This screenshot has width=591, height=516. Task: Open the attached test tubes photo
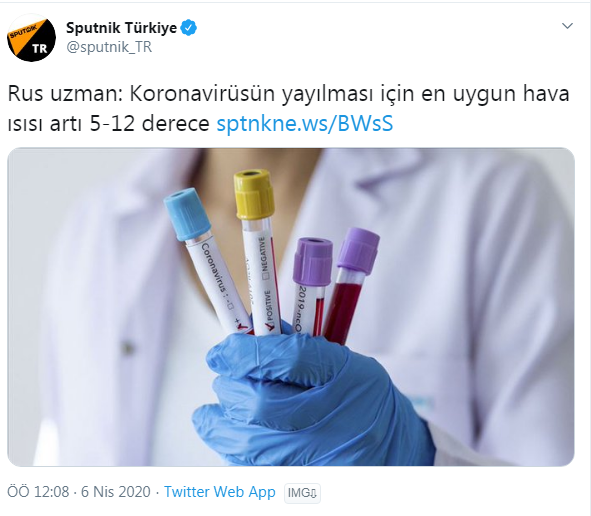(x=291, y=307)
